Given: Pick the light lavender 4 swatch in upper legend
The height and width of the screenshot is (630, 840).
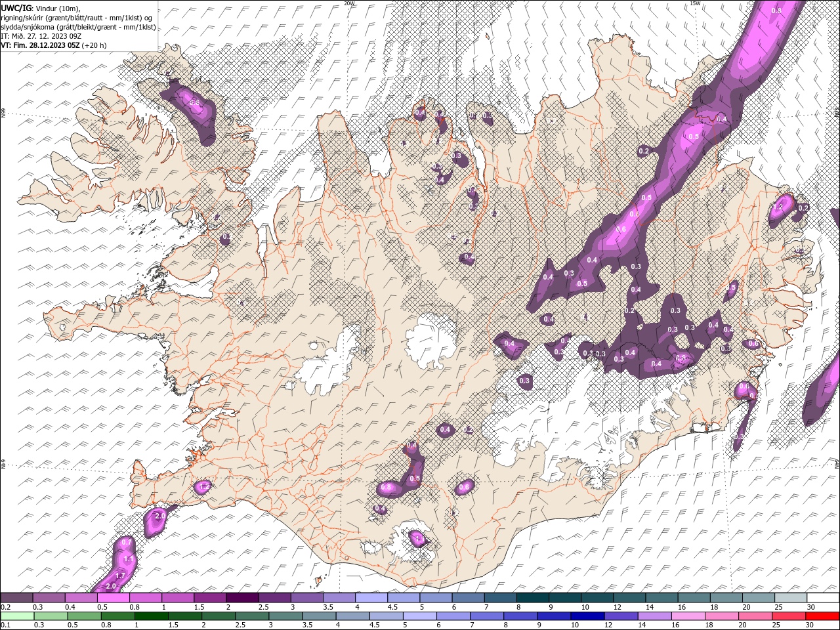Looking at the screenshot, I should click(x=371, y=598).
